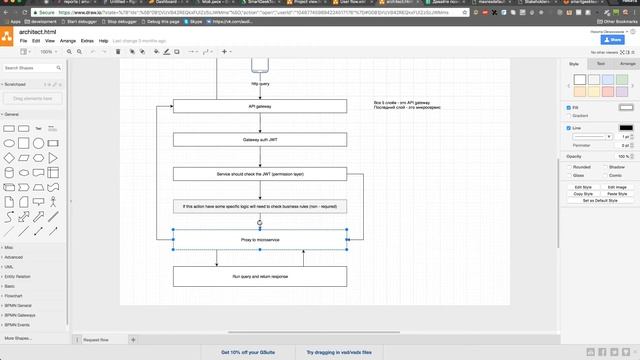Select the document page shape
This screenshot has height=360, width=640.
[9, 202]
